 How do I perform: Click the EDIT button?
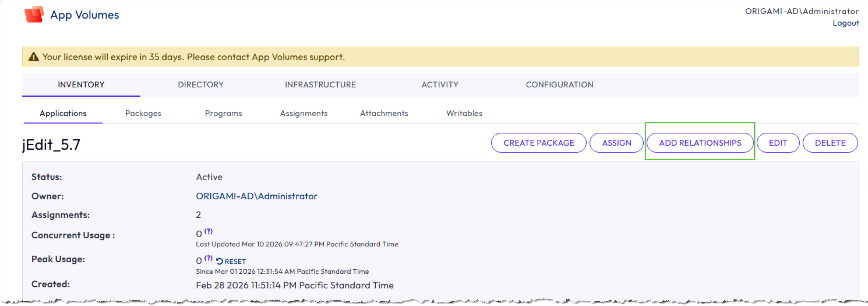(x=778, y=143)
